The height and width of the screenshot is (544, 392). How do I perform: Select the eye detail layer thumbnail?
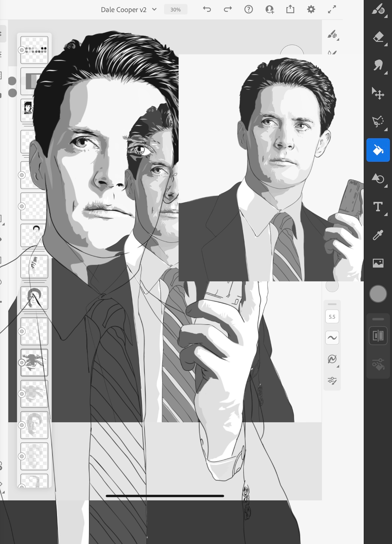coord(34,363)
